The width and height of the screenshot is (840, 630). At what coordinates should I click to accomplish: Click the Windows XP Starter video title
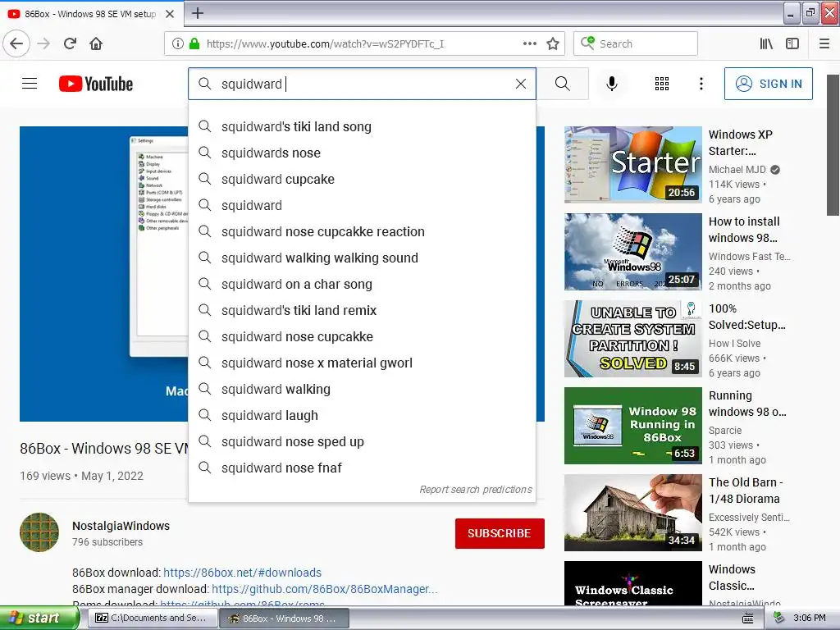point(741,143)
